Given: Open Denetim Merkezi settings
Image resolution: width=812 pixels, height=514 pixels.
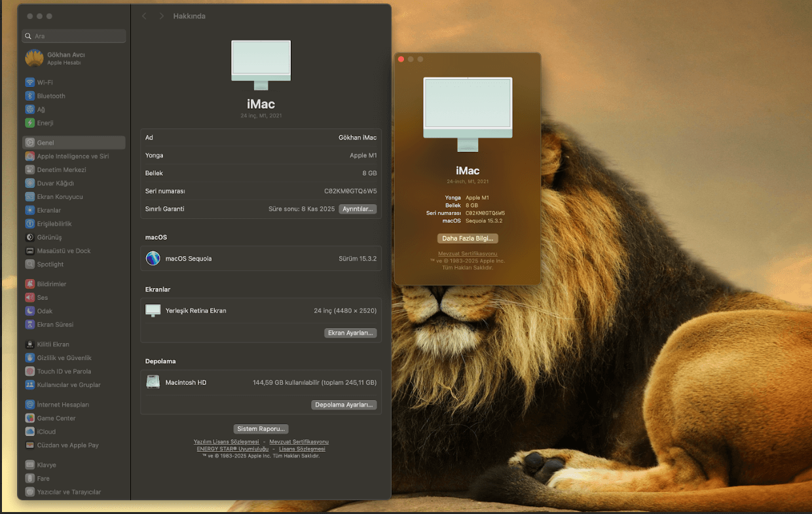Looking at the screenshot, I should 74,170.
